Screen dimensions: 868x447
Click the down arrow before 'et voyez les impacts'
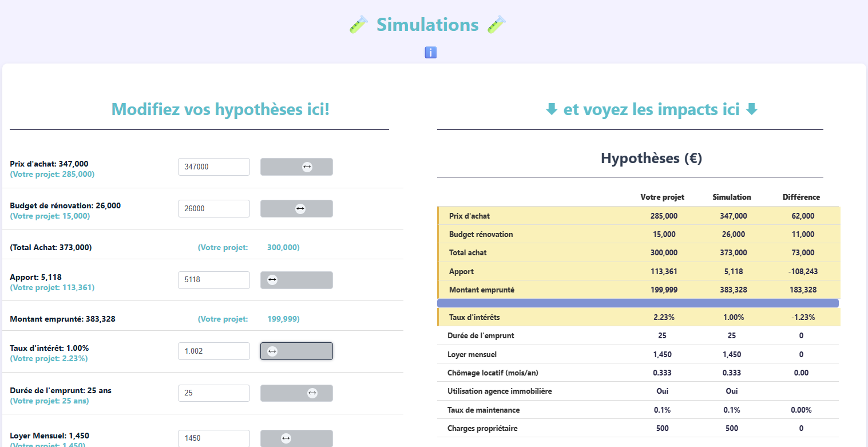552,109
